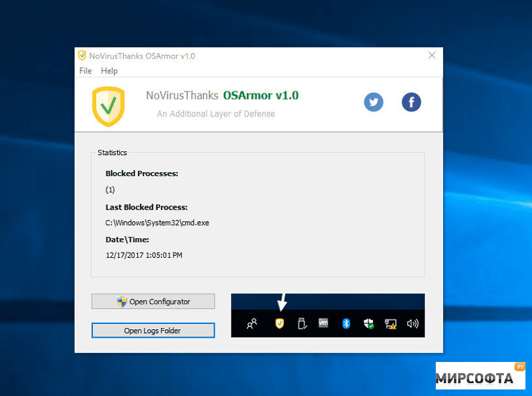Open the Twitter icon link
The image size is (532, 396).
pos(374,102)
